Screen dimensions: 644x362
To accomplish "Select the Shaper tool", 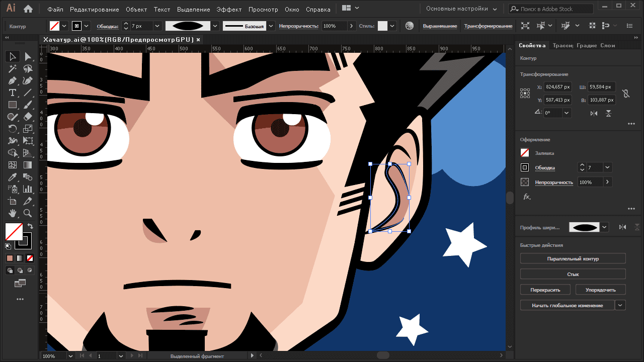I will click(x=13, y=117).
